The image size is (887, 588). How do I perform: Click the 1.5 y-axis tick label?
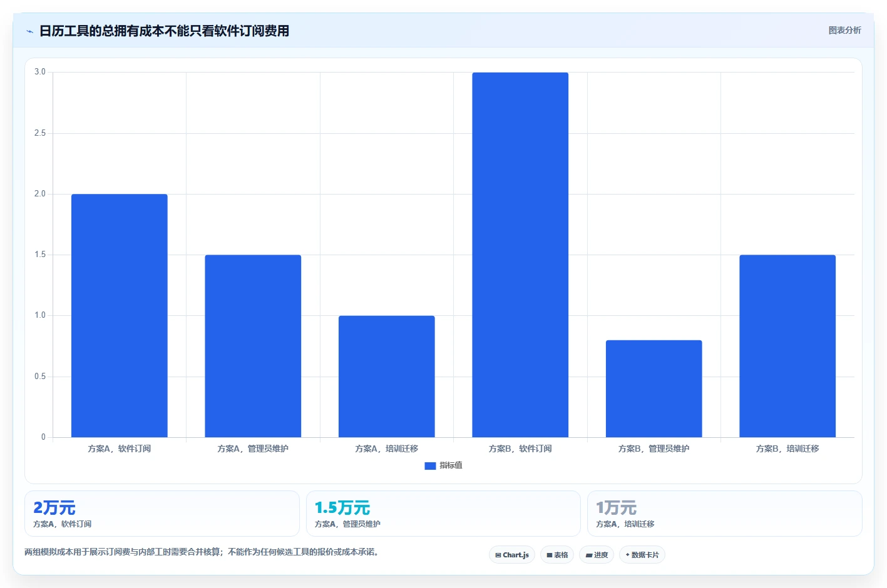point(40,255)
